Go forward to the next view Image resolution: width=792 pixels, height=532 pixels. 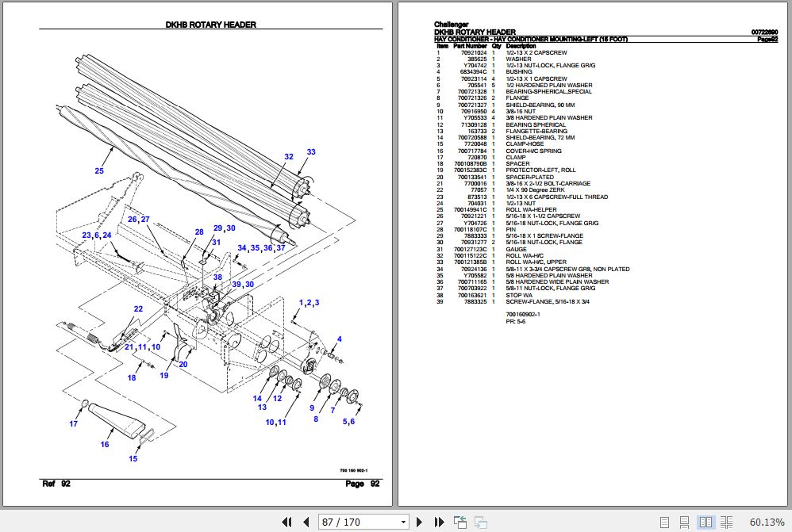(479, 522)
